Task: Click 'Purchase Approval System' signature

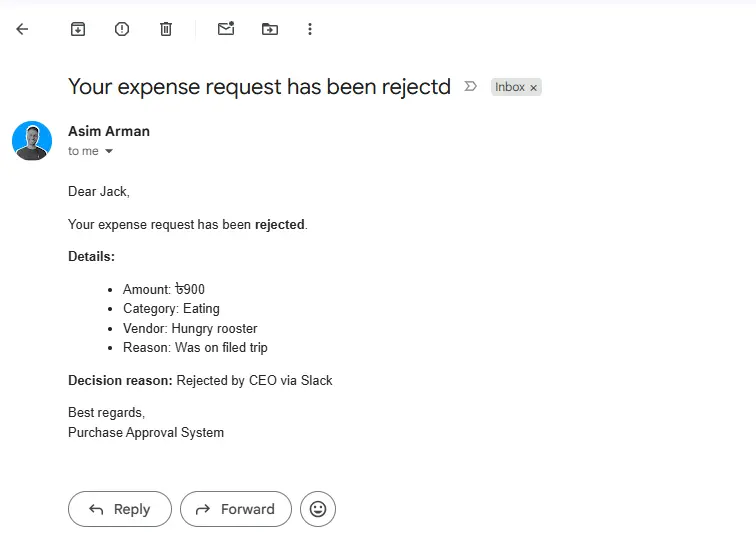Action: click(146, 432)
